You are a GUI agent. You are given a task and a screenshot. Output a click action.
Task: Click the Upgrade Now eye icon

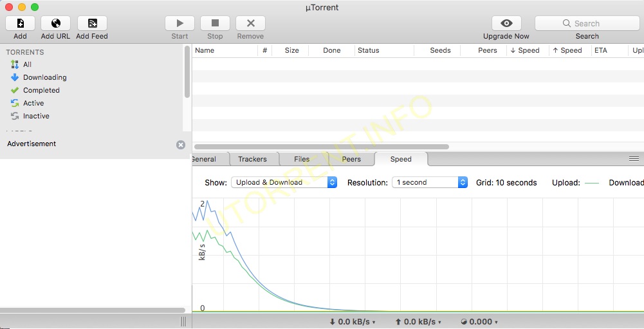[x=506, y=23]
